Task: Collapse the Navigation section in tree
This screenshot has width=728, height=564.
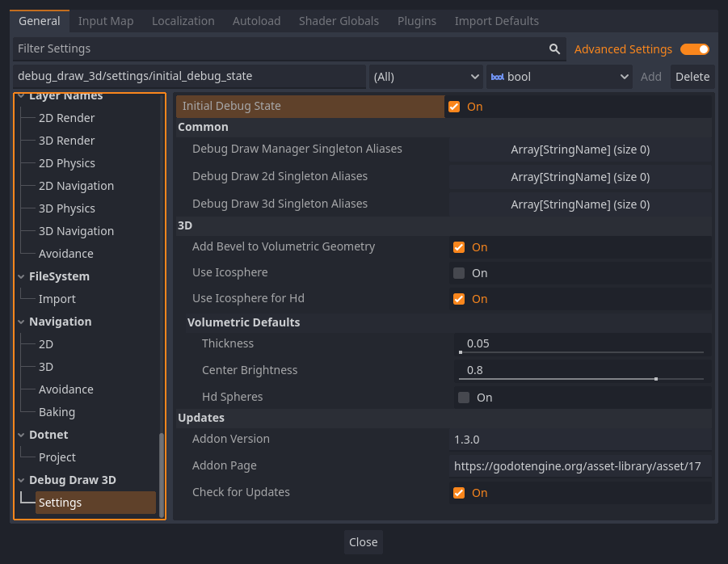Action: pyautogui.click(x=21, y=322)
